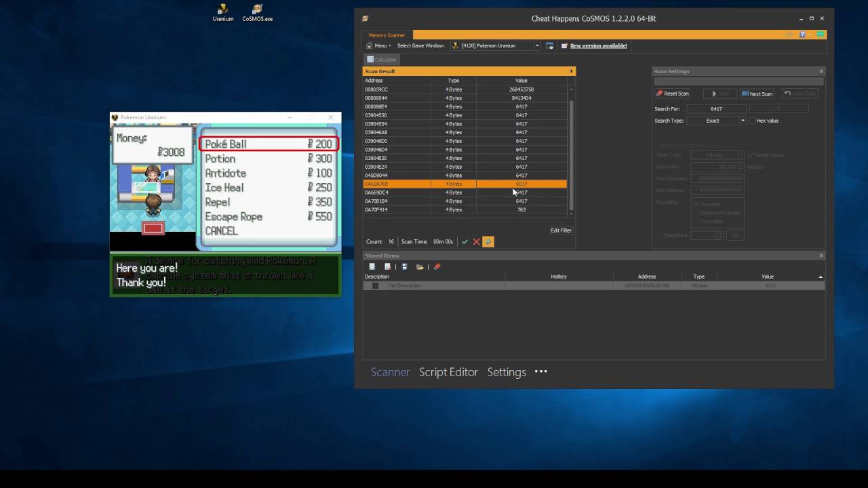Click the Reset Scan button
Screen dimensions: 868x488
[673, 94]
